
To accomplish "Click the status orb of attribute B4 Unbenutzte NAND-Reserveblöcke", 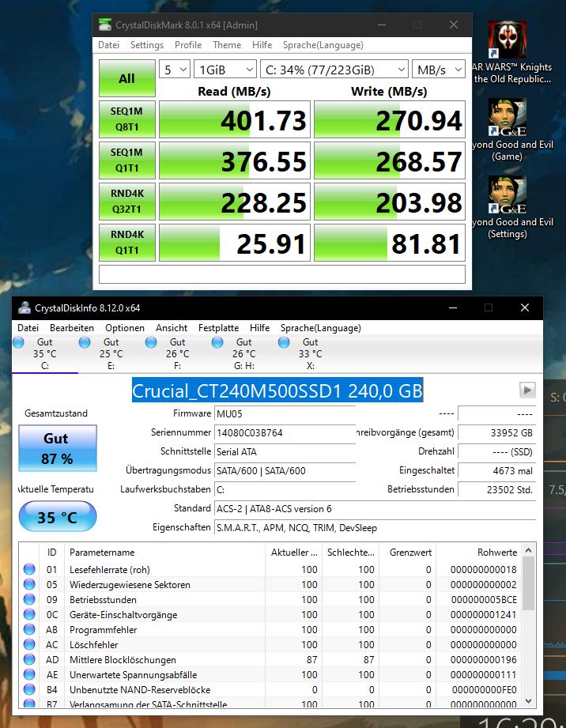I will [x=29, y=689].
